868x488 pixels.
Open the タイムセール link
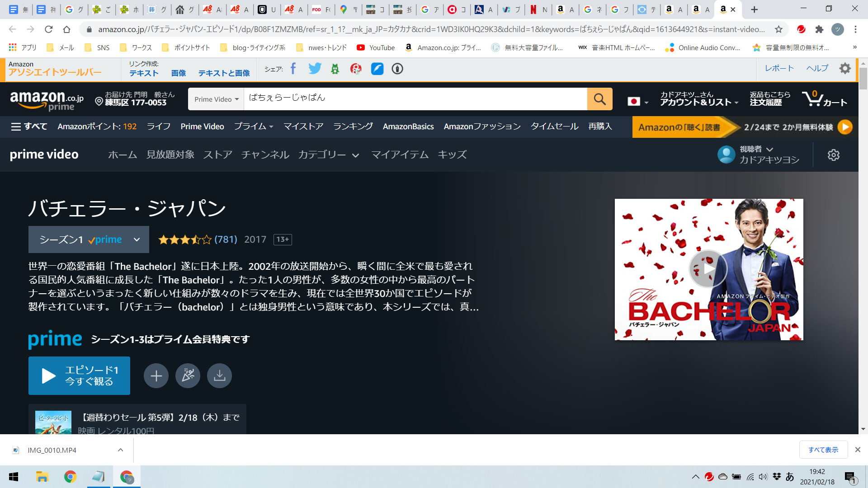pyautogui.click(x=554, y=127)
